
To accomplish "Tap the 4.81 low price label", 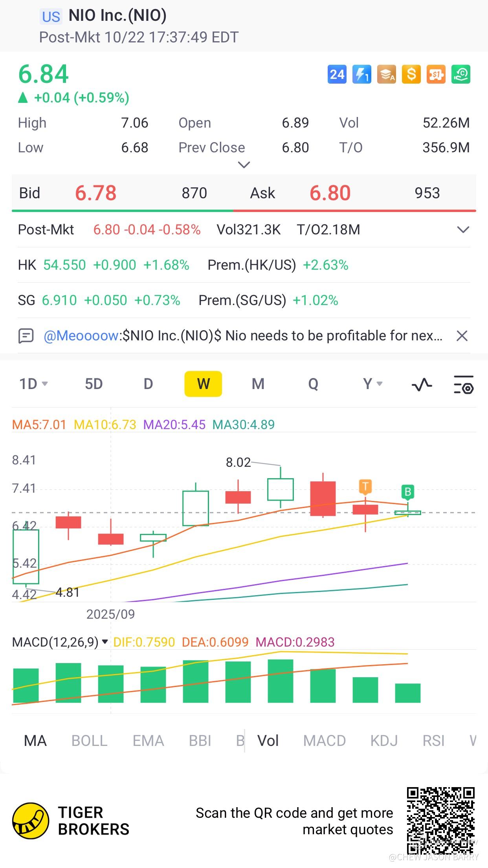I will (x=68, y=592).
